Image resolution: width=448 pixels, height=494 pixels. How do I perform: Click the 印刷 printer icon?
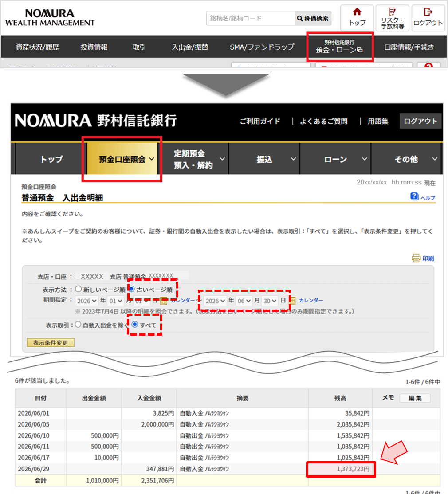pos(416,258)
